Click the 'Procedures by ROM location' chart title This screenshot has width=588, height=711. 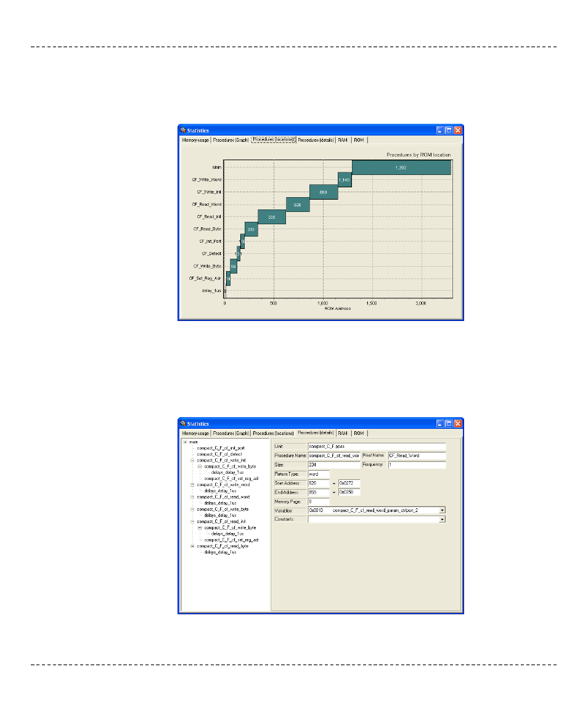(x=419, y=155)
